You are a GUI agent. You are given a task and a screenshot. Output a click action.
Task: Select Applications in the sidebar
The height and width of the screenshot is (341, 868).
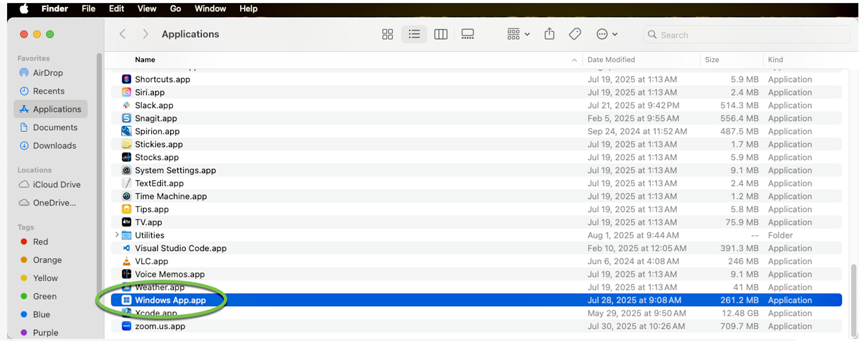point(51,109)
